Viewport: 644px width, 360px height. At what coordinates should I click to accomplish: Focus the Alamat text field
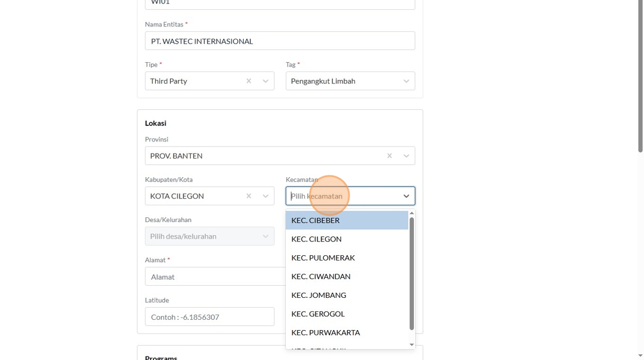tap(215, 277)
